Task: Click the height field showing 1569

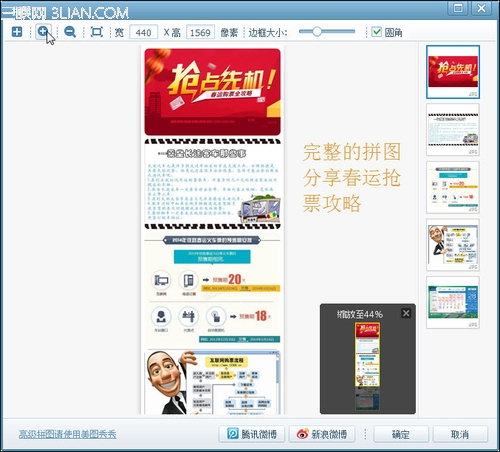Action: (200, 32)
